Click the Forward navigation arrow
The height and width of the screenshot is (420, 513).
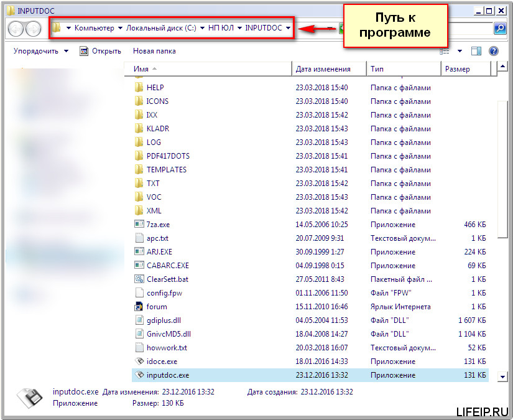point(34,29)
